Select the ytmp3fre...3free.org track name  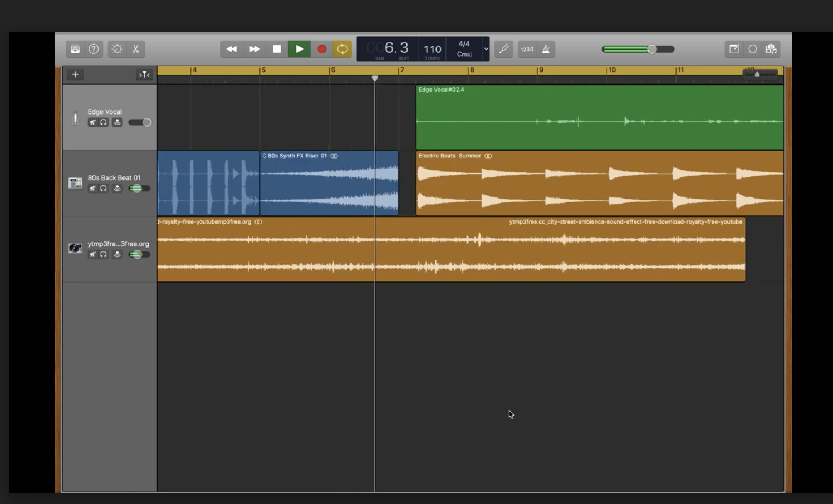click(118, 244)
